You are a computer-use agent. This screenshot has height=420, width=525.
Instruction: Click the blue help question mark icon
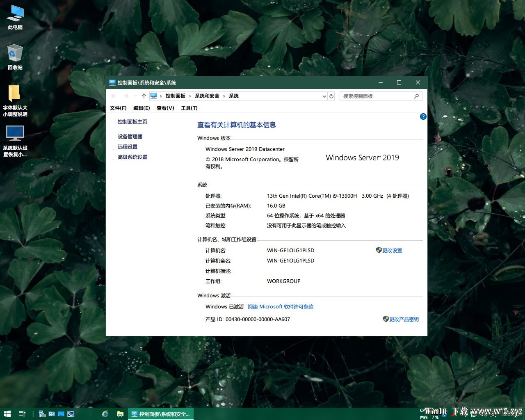tap(423, 116)
